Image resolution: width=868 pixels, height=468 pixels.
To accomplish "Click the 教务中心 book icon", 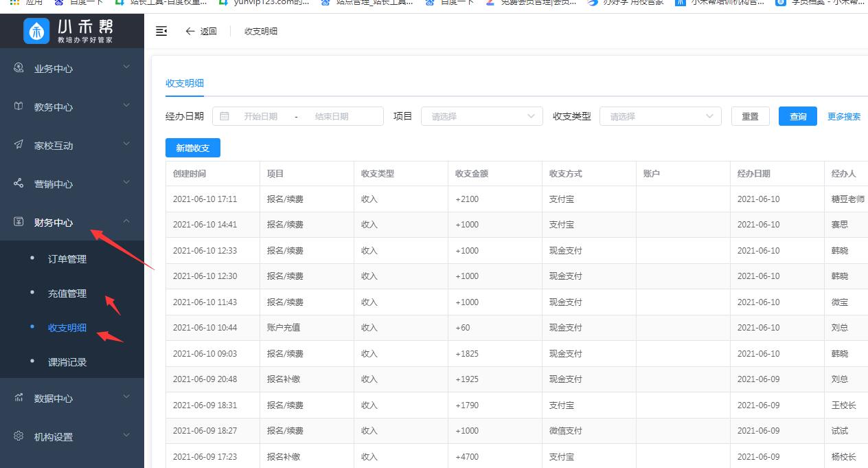I will 19,107.
